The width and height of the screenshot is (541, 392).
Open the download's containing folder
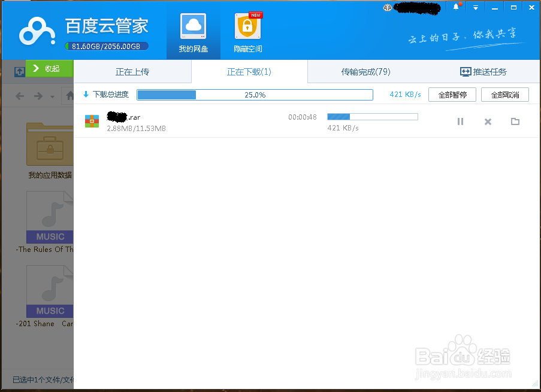(515, 121)
